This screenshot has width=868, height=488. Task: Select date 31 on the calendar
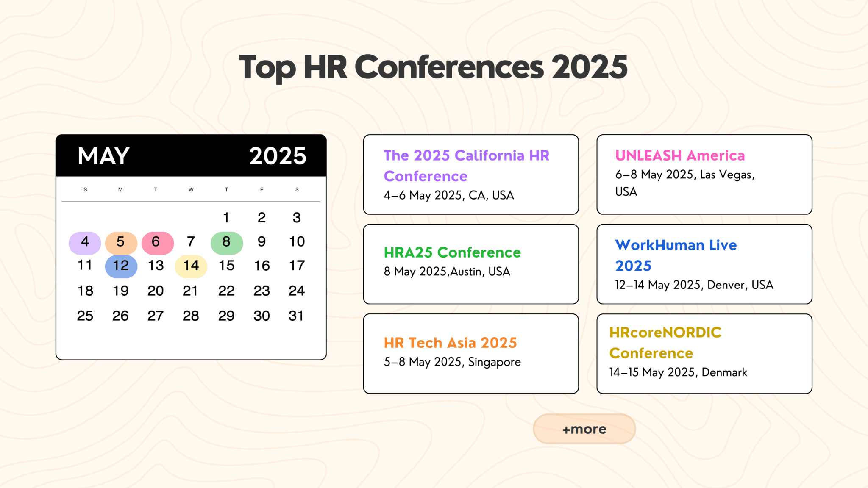pos(297,316)
